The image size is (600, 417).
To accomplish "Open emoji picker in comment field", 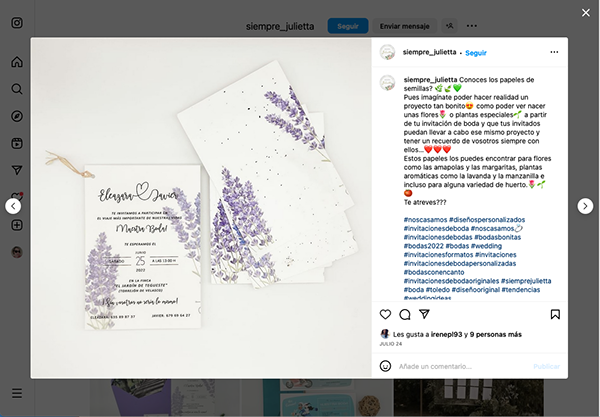I will click(x=385, y=366).
